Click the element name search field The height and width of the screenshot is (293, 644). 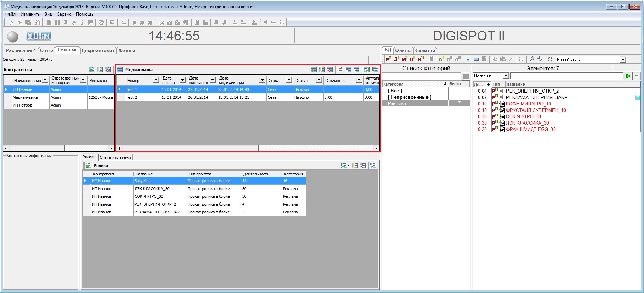pyautogui.click(x=567, y=76)
